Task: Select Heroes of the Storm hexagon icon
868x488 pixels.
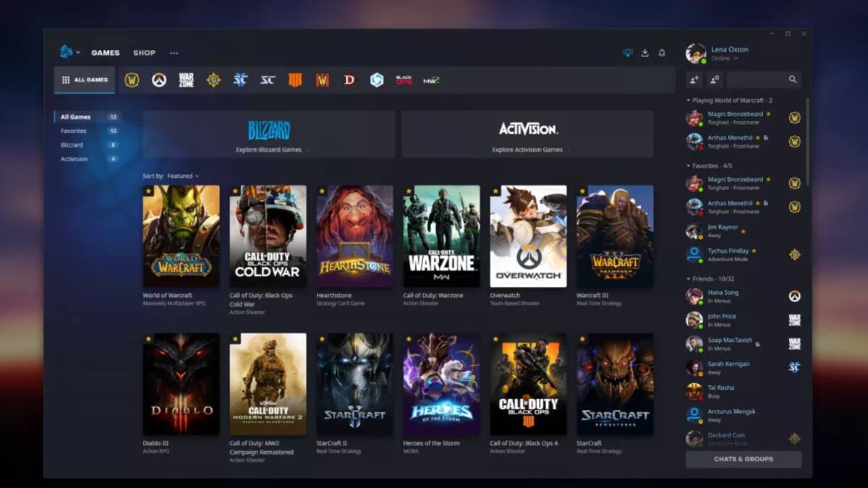Action: [377, 80]
